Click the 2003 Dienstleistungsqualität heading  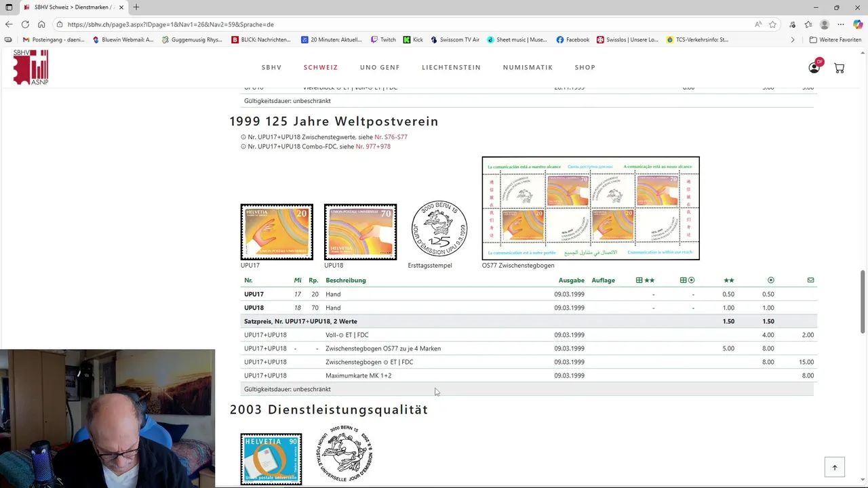pyautogui.click(x=328, y=409)
